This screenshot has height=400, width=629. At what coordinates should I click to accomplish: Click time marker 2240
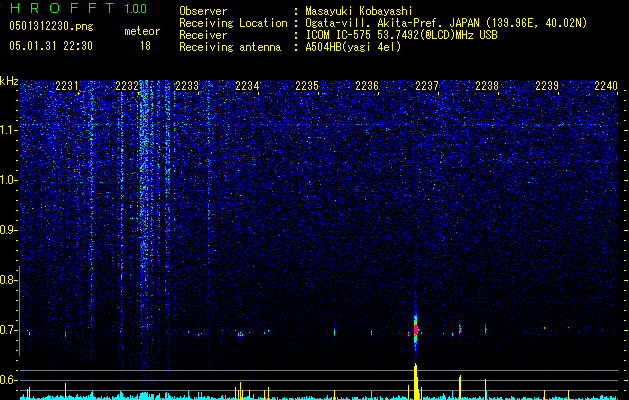(x=606, y=86)
